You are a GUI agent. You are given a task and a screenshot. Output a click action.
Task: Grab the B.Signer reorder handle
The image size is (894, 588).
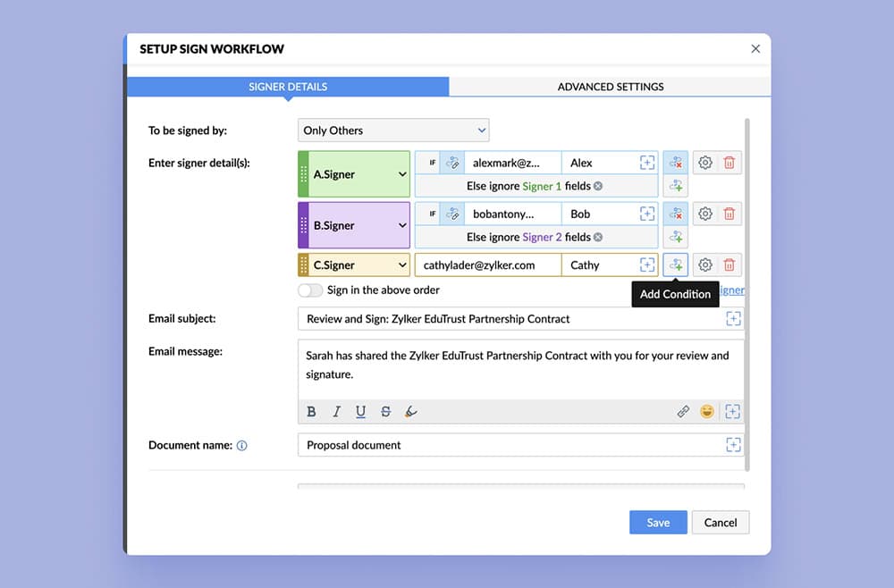tap(303, 225)
